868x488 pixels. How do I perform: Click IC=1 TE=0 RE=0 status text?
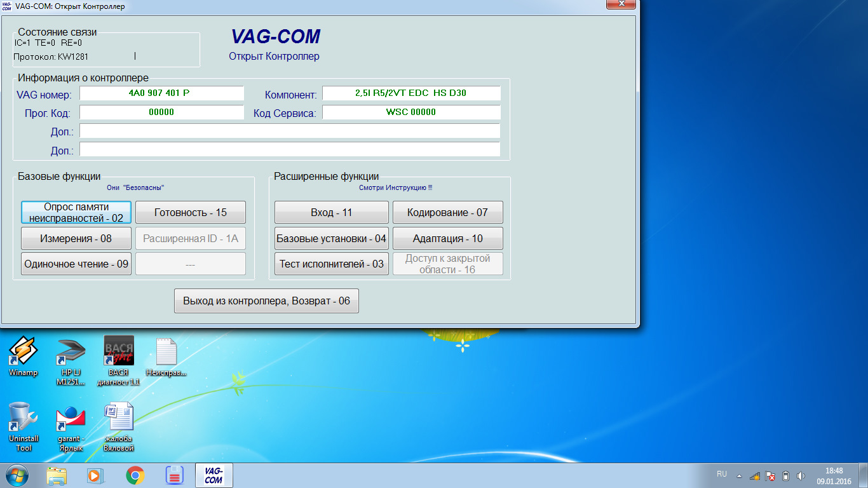pos(48,43)
